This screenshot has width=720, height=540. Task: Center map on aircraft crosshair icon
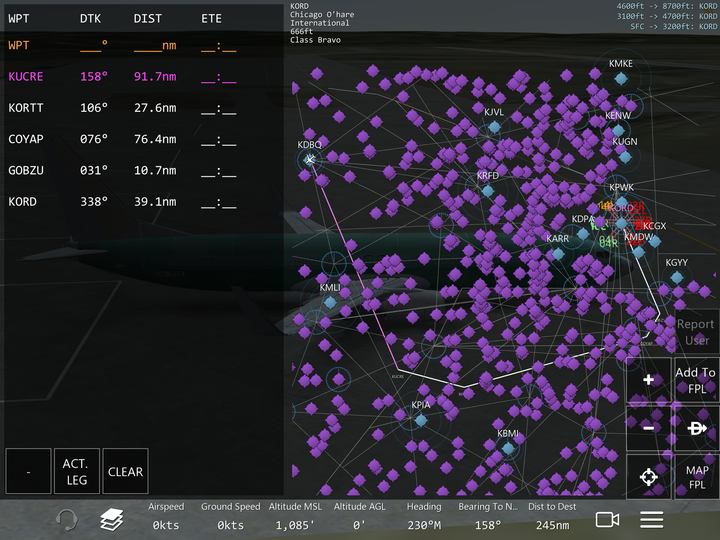pos(648,477)
